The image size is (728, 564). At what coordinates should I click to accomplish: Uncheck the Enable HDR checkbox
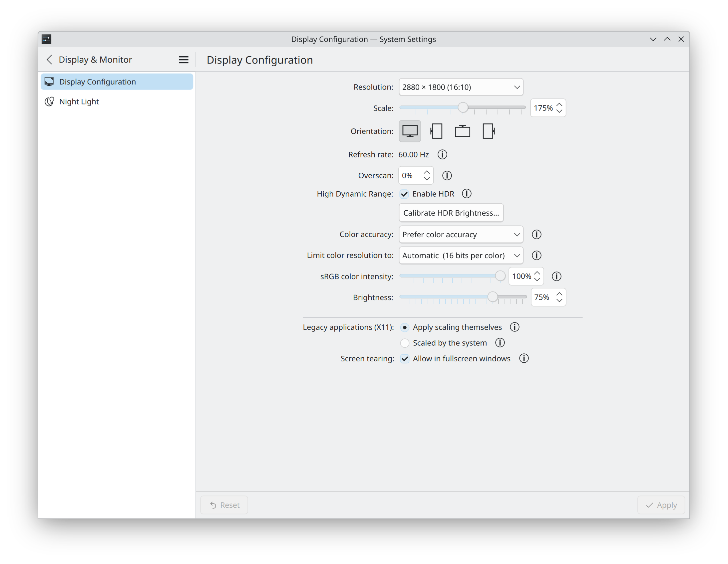click(x=404, y=194)
